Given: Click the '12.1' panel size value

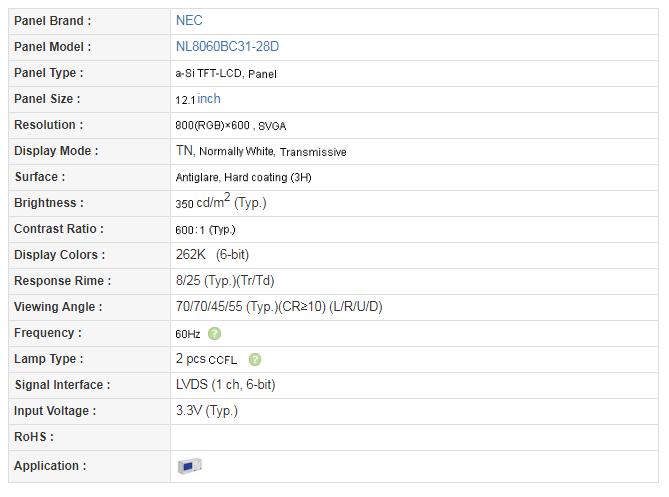Looking at the screenshot, I should [x=185, y=100].
